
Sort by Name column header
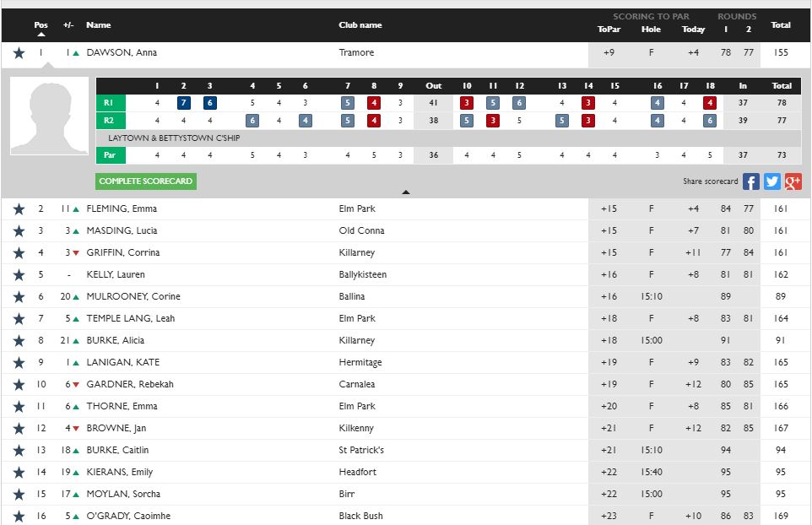pos(99,25)
